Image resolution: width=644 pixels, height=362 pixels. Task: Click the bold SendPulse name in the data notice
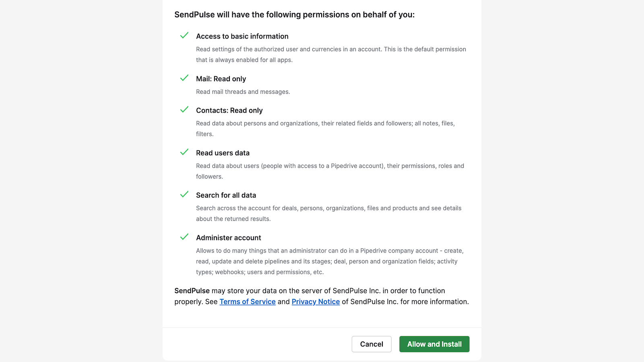192,291
